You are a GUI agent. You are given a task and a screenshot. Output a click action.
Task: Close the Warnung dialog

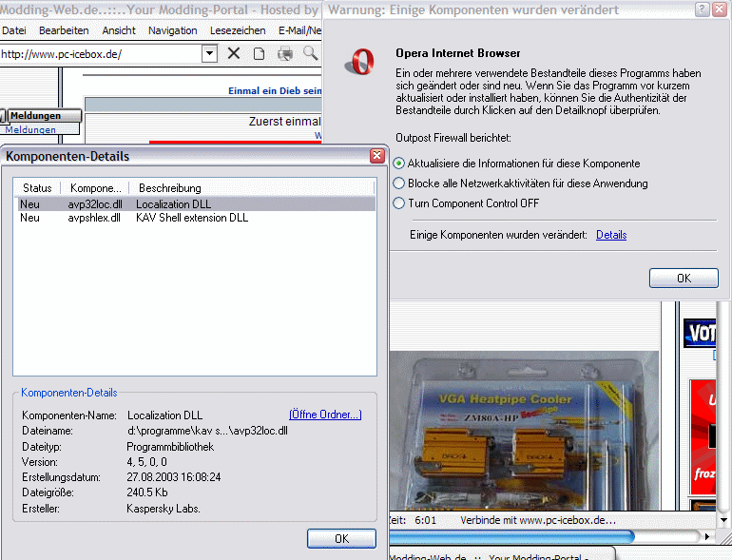tap(720, 10)
